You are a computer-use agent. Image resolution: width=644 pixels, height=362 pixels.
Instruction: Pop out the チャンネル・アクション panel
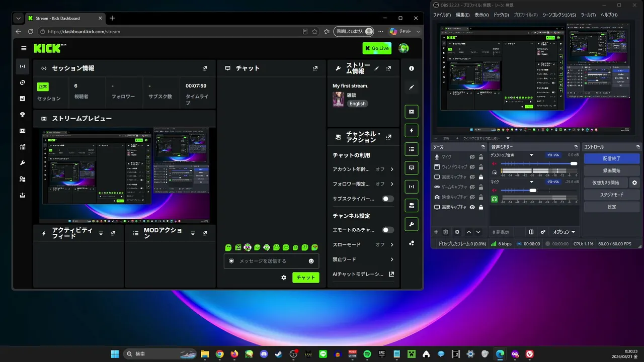tap(389, 137)
